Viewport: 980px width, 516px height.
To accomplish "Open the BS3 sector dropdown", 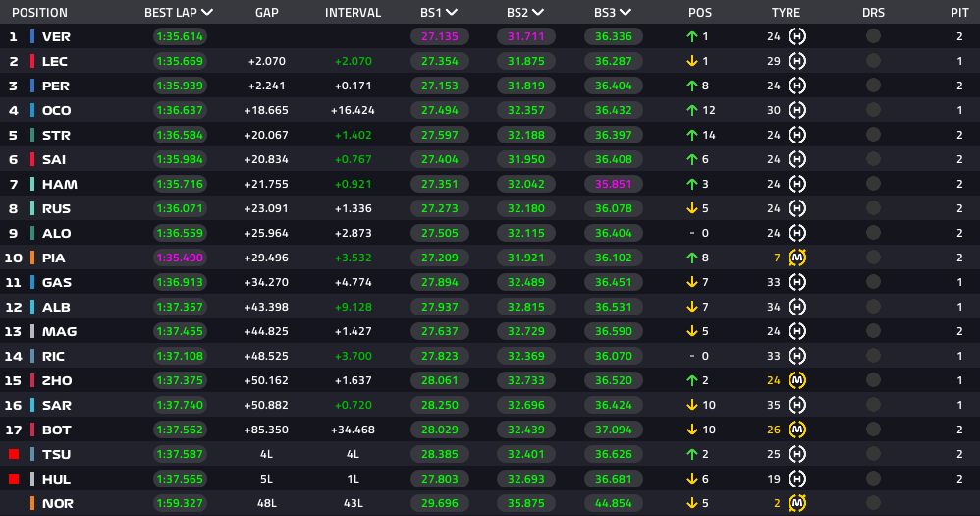I will [x=626, y=13].
